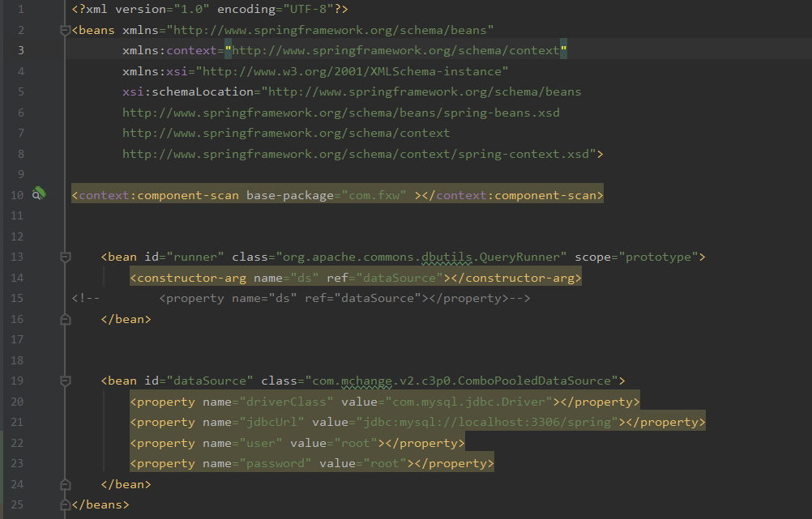This screenshot has height=519, width=812.
Task: Click the jdbc:mysql://localhost:3306/spring value
Action: (x=487, y=422)
